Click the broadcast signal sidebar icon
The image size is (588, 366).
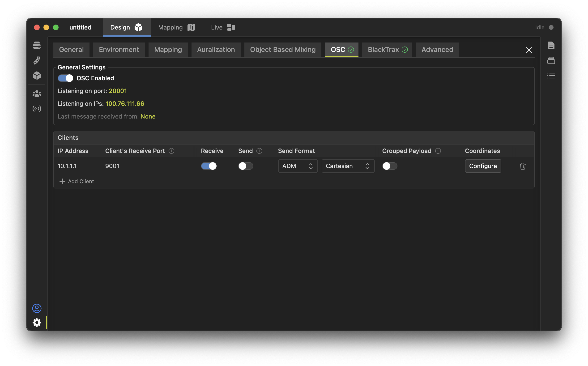(37, 108)
